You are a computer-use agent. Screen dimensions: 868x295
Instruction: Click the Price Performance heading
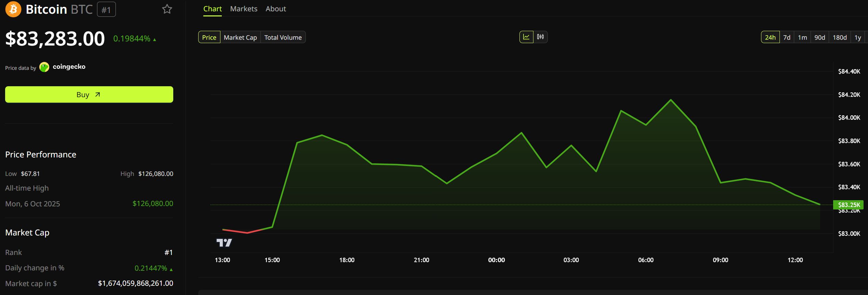(41, 155)
